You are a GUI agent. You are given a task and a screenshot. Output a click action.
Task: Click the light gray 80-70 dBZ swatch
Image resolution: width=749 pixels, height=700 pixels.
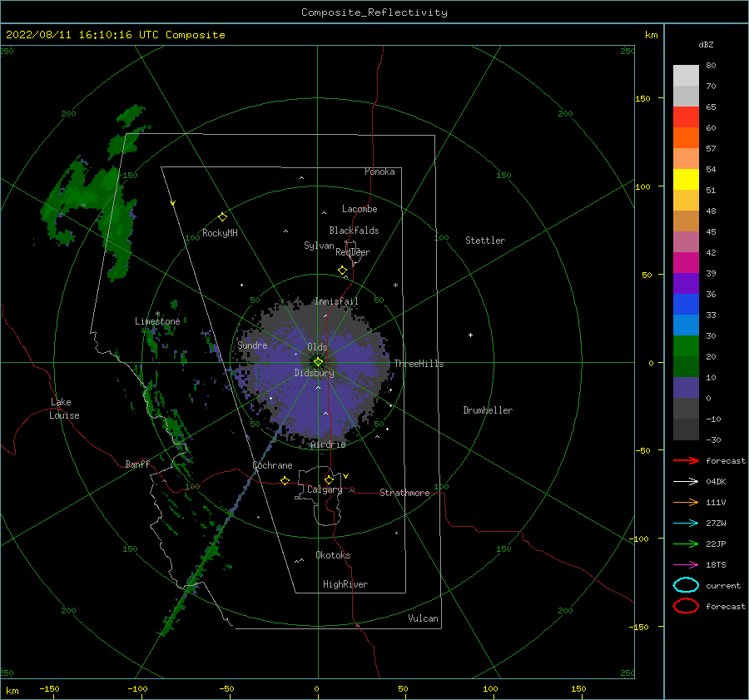[x=686, y=76]
